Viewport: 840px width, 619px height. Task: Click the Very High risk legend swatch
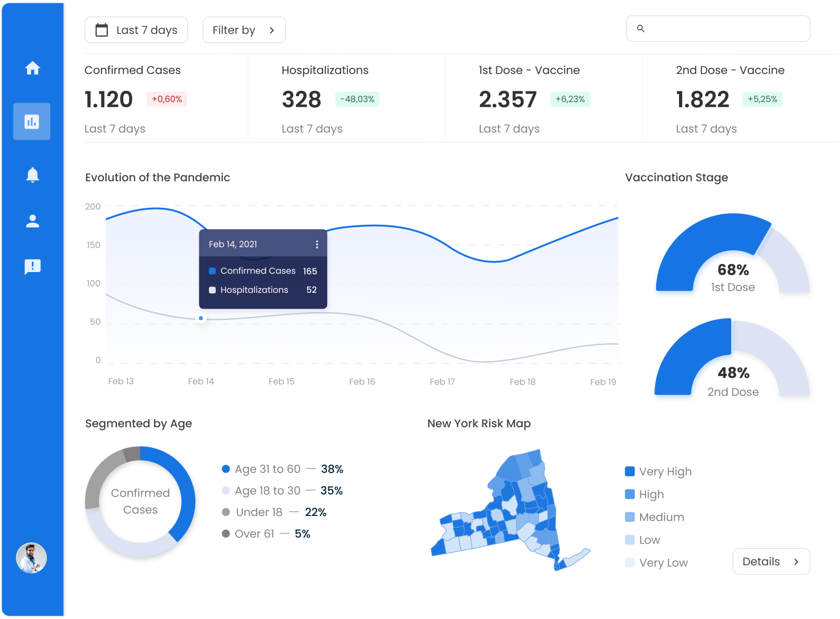pyautogui.click(x=630, y=471)
